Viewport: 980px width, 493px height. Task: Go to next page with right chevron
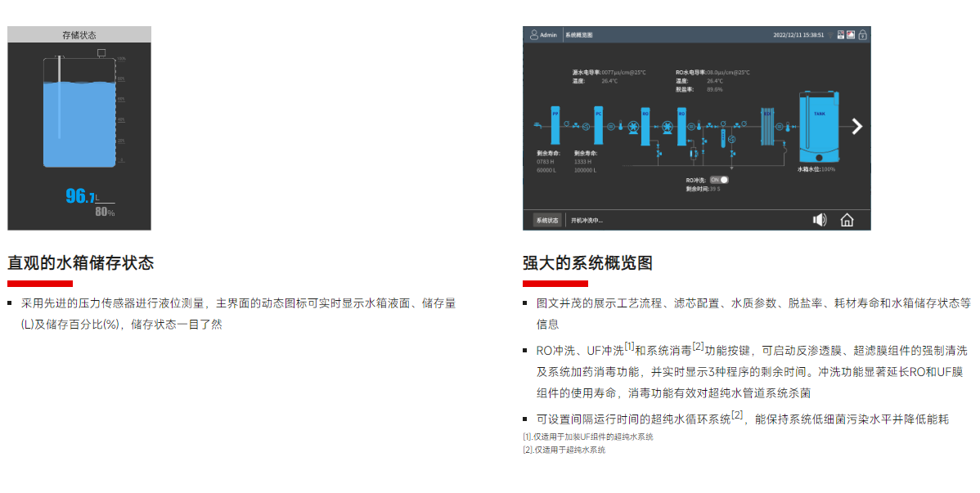(x=856, y=126)
